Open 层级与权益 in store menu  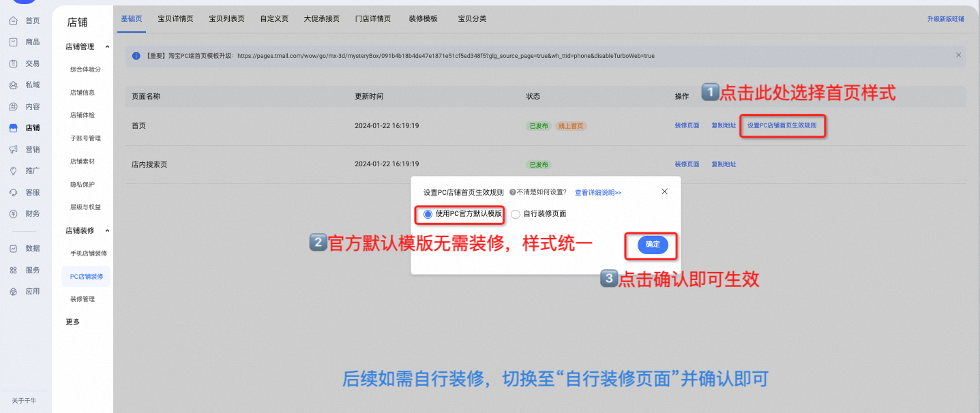point(85,207)
